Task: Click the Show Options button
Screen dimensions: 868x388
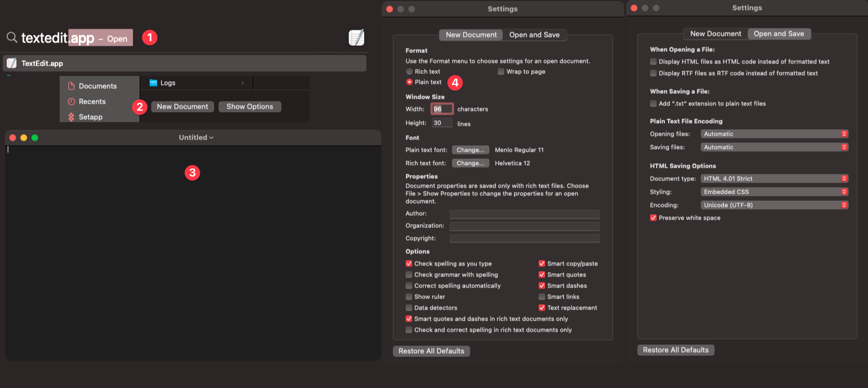Action: point(250,107)
